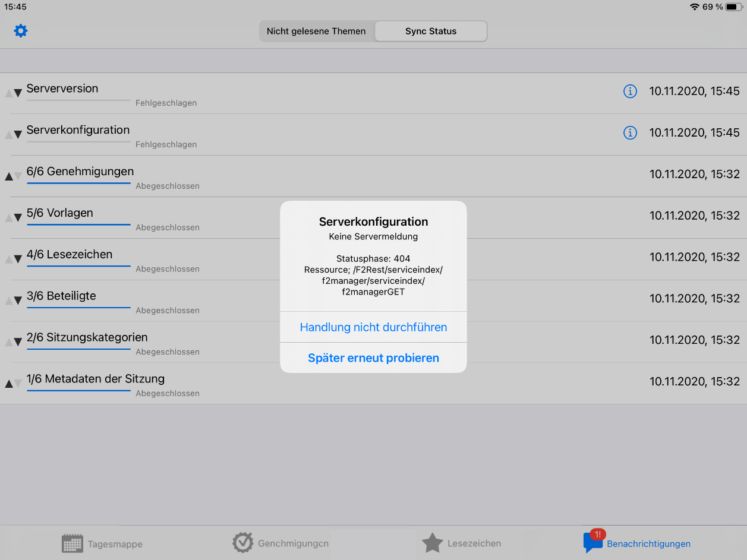
Task: Tap sync arrows beside 4/6 Lesezeichen
Action: (x=14, y=259)
